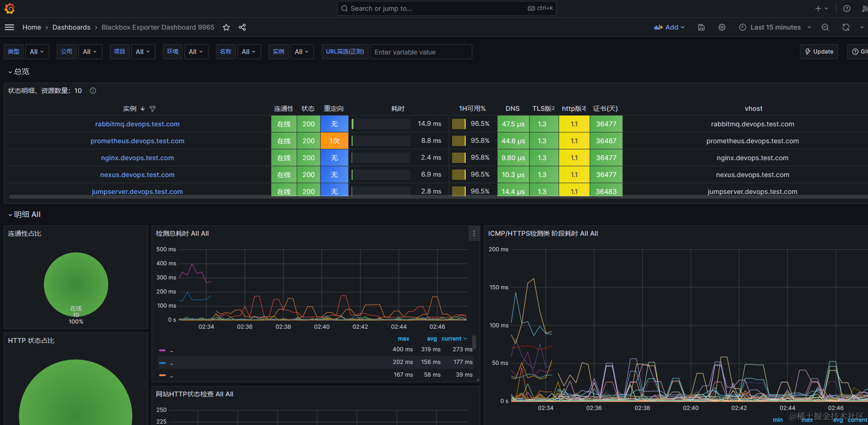868x425 pixels.
Task: Share the dashboard via share icon
Action: [x=242, y=27]
